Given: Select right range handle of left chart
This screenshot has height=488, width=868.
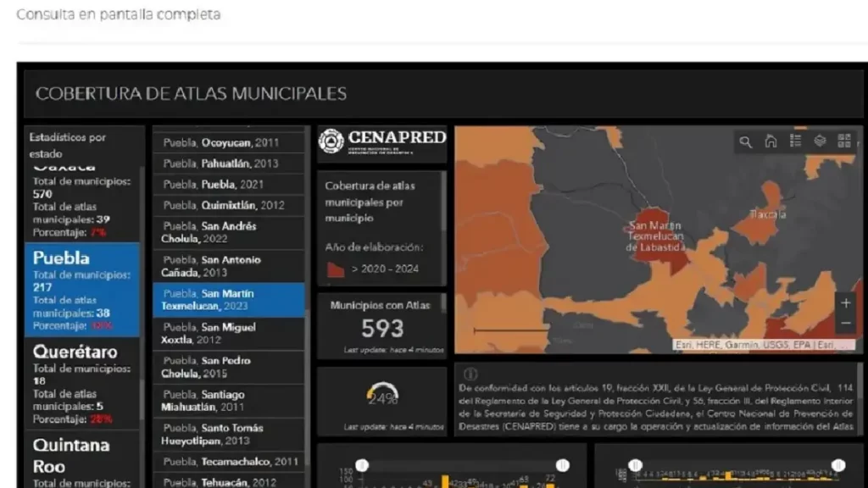Looking at the screenshot, I should point(563,465).
